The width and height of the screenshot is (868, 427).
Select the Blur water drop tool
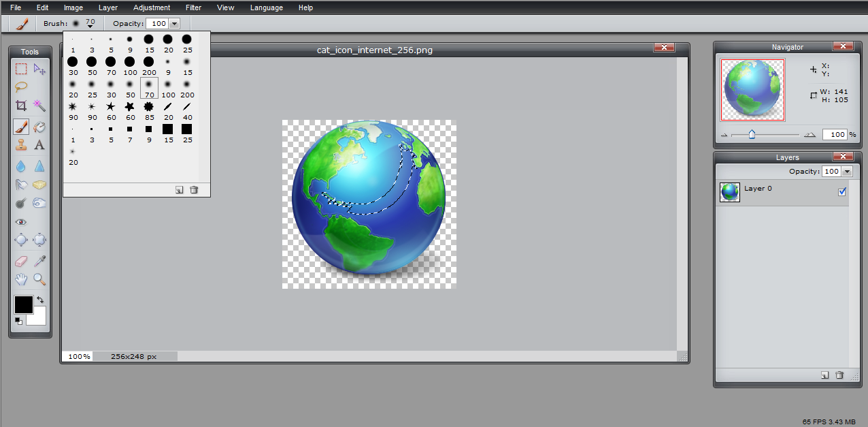pyautogui.click(x=21, y=165)
